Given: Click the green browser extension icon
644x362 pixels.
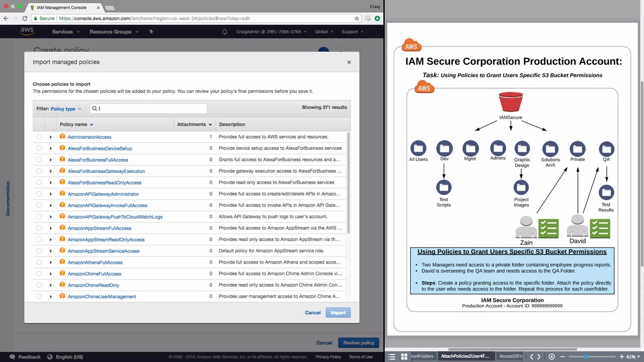Looking at the screenshot, I should (x=377, y=19).
